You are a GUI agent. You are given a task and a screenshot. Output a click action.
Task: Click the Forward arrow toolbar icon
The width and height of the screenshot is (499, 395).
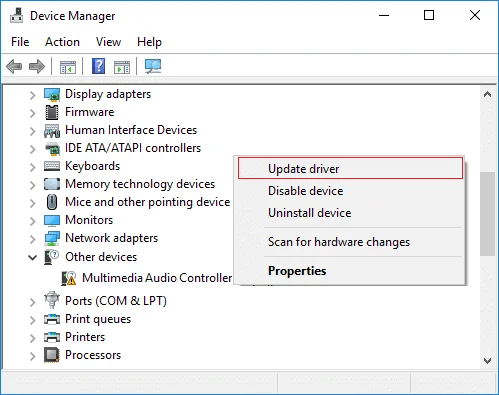[x=37, y=66]
